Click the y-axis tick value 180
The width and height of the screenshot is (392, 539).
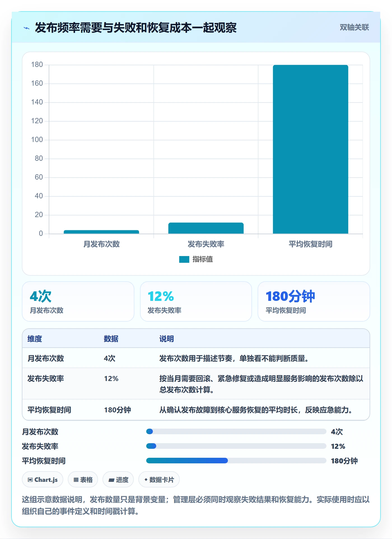click(x=37, y=65)
